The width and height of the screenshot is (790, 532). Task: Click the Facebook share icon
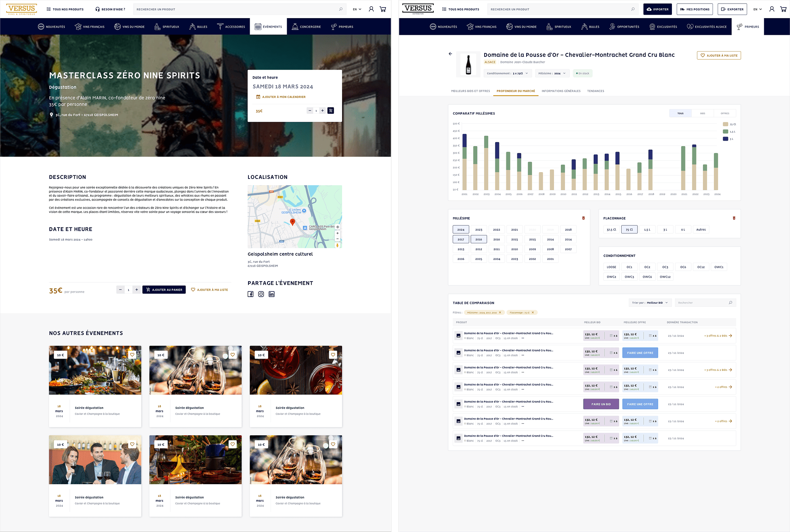[250, 294]
